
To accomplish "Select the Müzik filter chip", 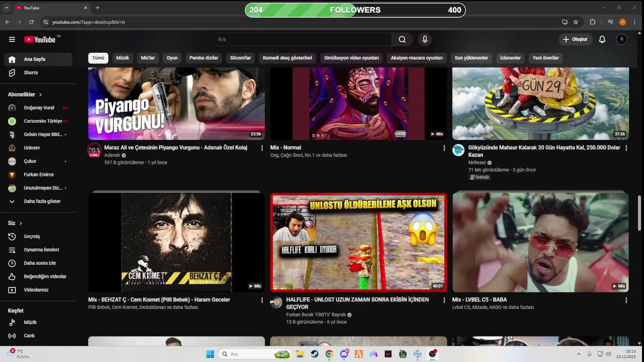I will (x=123, y=58).
